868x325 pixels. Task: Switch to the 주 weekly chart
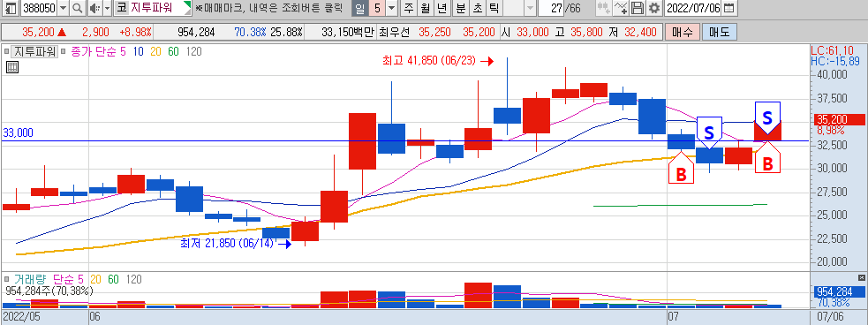[409, 8]
